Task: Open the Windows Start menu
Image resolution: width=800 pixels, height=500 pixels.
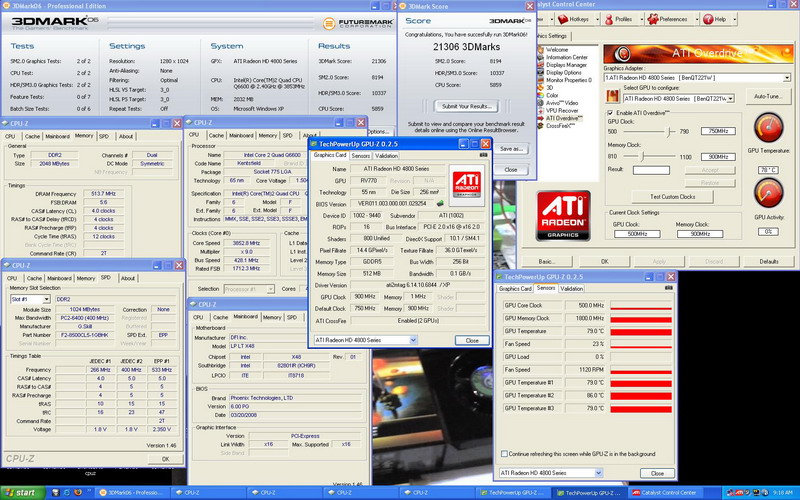Action: (21, 492)
